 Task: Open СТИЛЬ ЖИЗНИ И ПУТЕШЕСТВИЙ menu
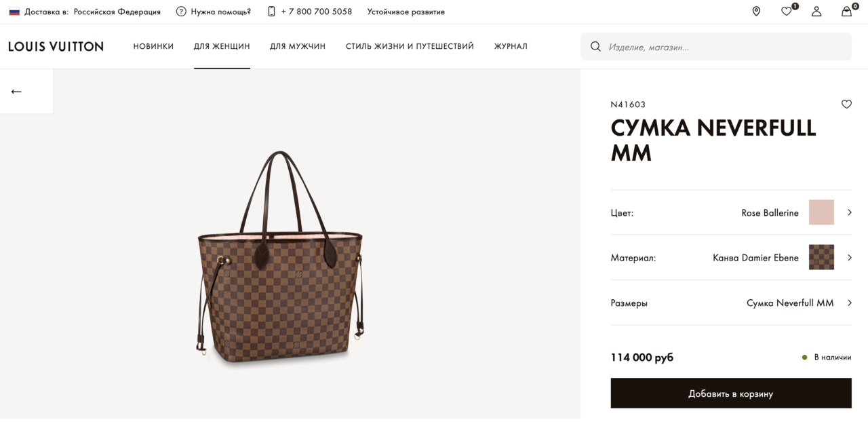[410, 46]
